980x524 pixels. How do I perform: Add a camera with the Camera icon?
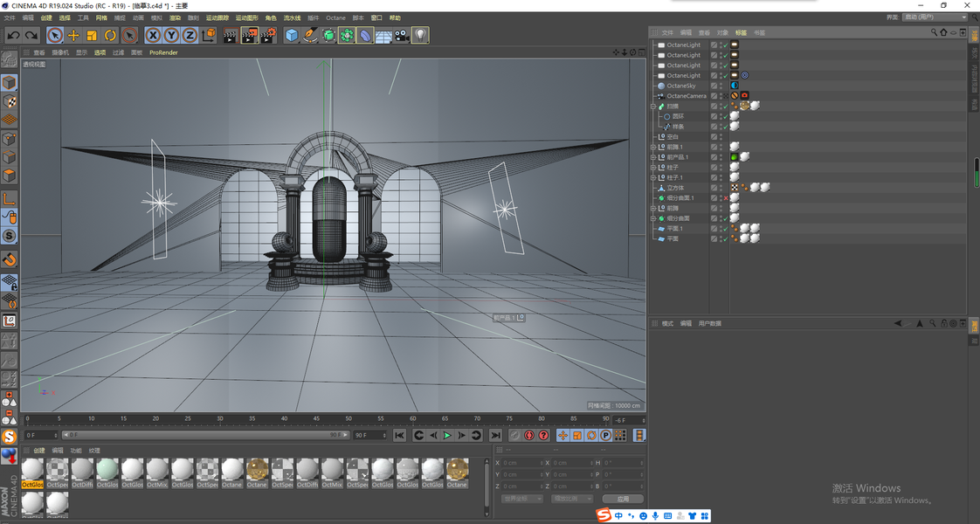click(x=402, y=35)
